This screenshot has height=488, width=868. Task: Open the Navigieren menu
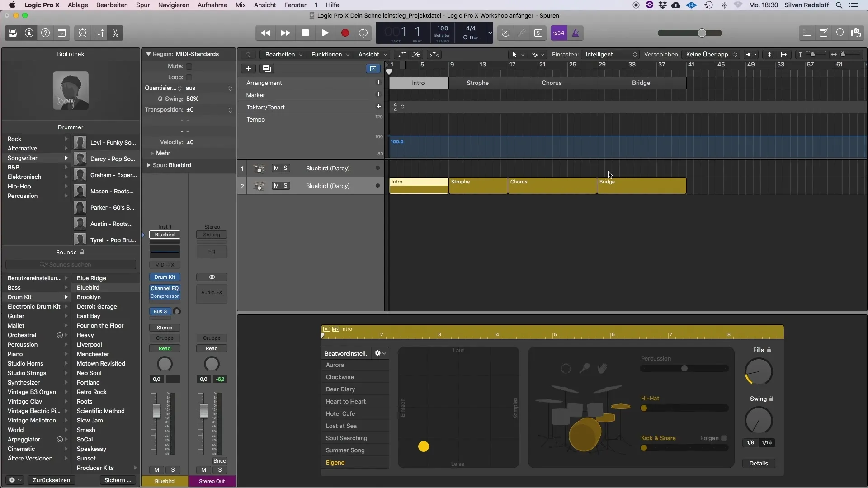click(174, 5)
